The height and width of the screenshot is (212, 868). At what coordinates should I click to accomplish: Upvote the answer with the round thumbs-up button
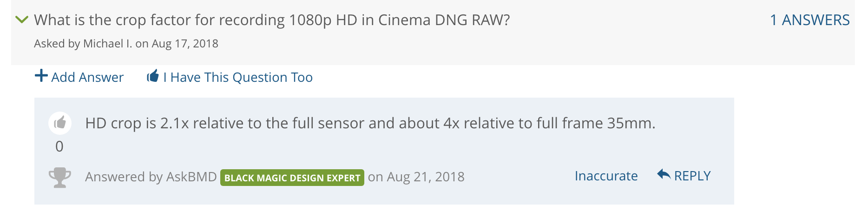[60, 123]
